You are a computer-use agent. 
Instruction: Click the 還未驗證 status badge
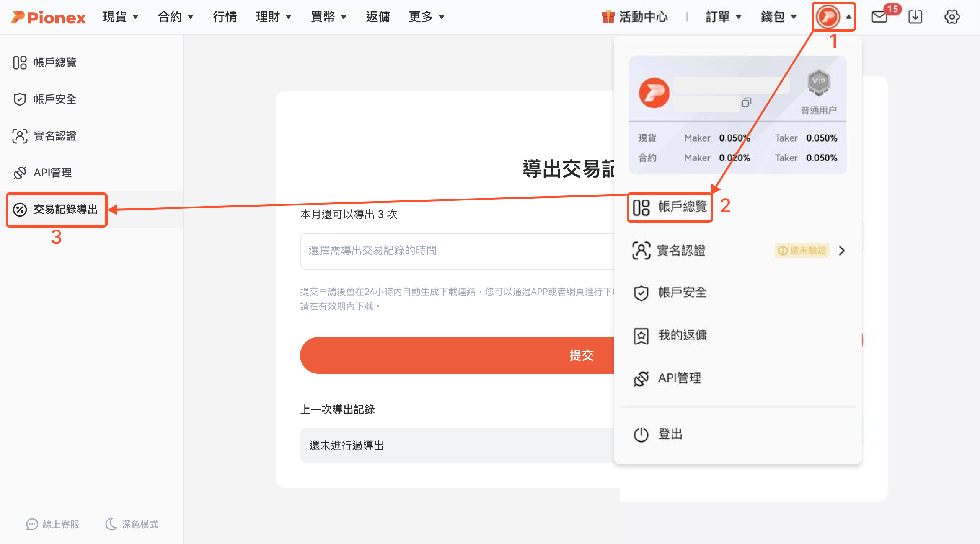tap(802, 251)
